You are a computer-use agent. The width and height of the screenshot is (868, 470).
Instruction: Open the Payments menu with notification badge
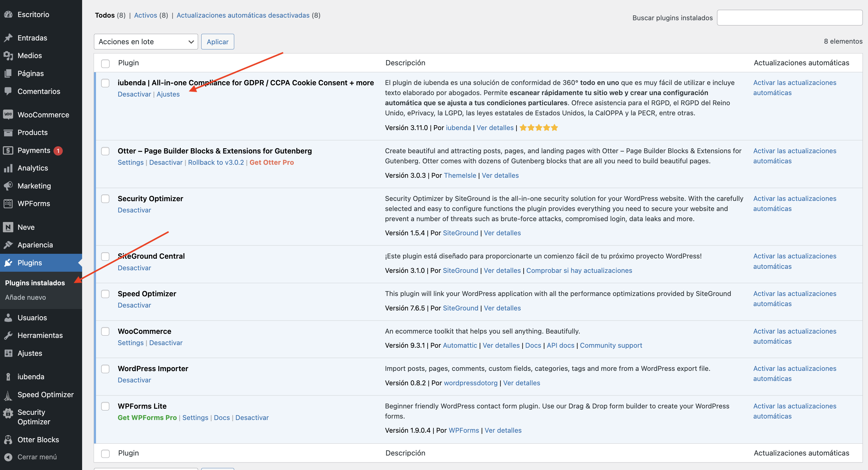click(x=34, y=150)
